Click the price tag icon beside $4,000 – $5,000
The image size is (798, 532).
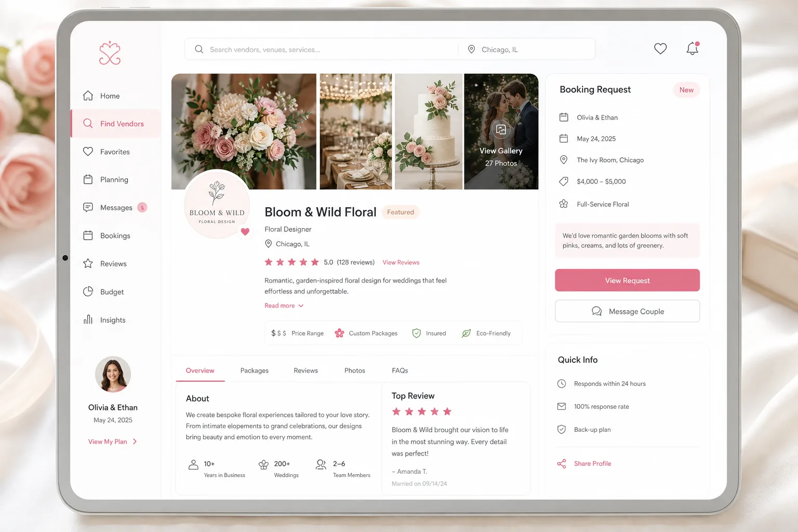(564, 181)
